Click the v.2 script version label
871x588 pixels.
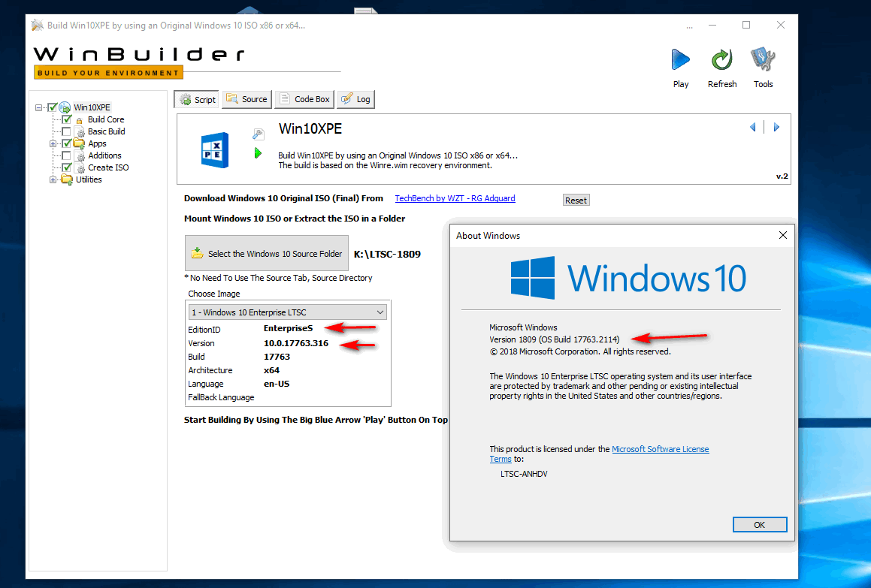point(782,176)
